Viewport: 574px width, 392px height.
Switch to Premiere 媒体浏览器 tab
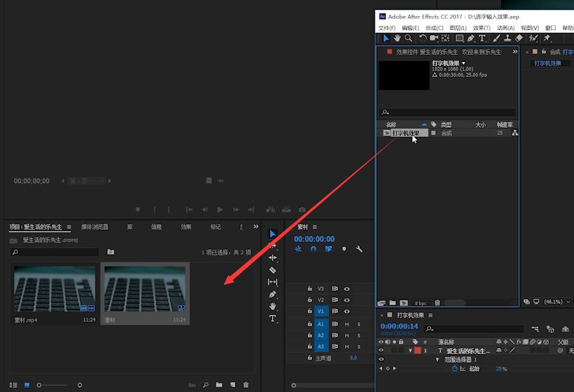[x=95, y=227]
